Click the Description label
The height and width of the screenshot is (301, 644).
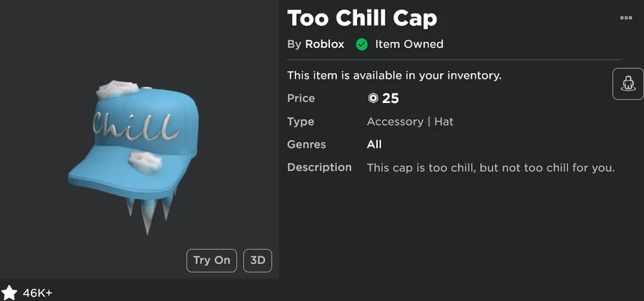319,167
